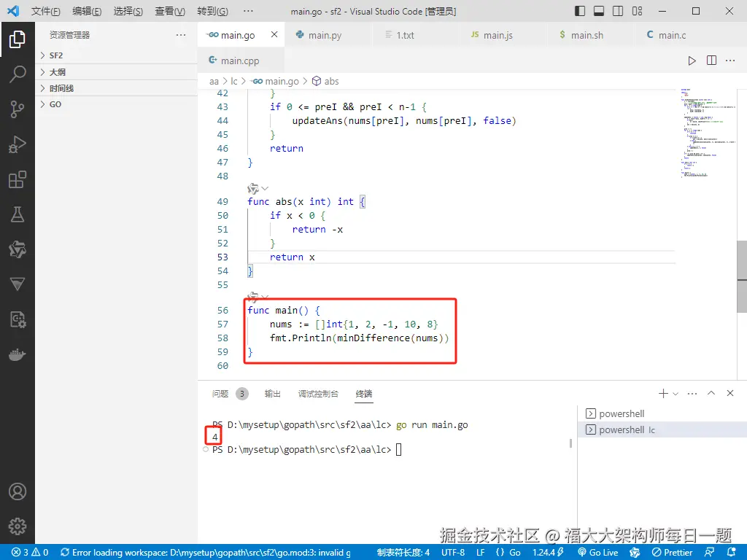
Task: Expand the 时间线 timeline section
Action: coord(116,88)
